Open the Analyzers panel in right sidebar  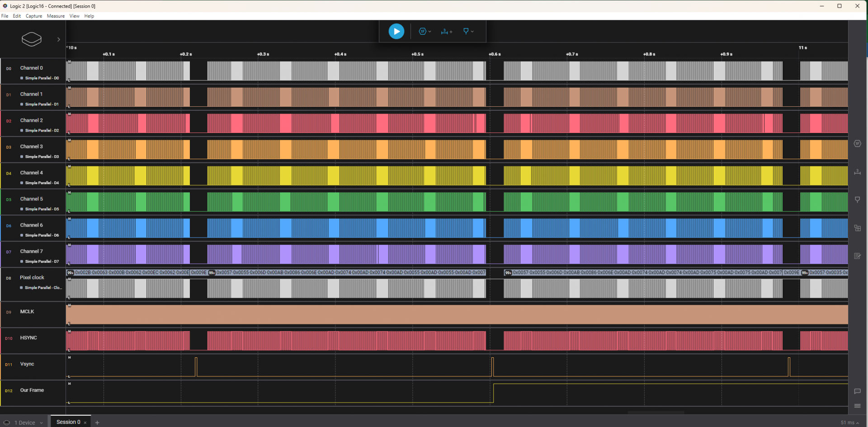pyautogui.click(x=857, y=144)
